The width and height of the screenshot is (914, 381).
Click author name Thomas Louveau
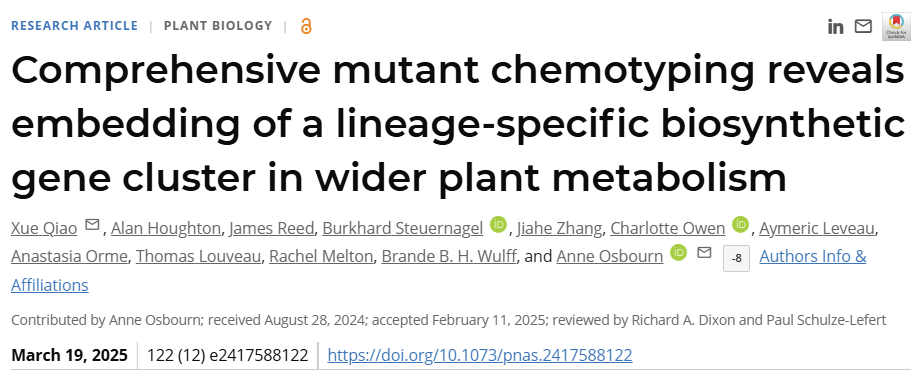pyautogui.click(x=198, y=256)
